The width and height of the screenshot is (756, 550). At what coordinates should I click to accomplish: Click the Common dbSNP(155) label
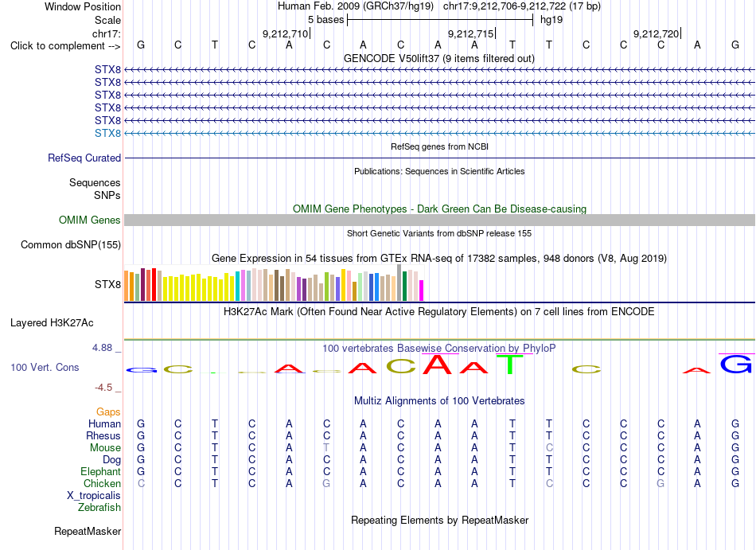[x=70, y=245]
